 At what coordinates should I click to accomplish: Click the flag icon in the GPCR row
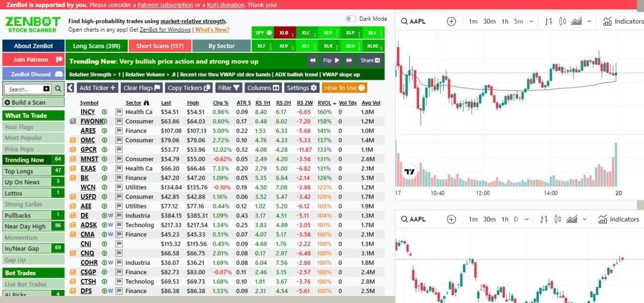[119, 150]
